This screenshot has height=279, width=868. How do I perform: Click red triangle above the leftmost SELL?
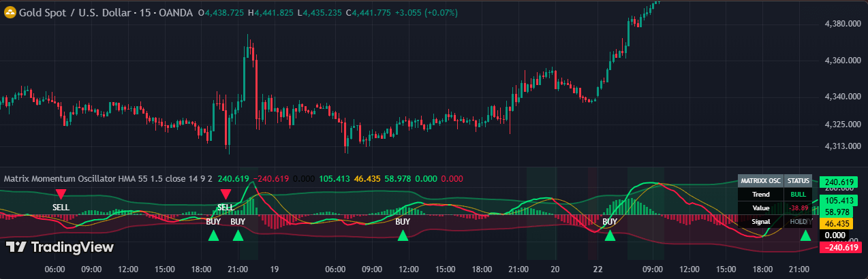pyautogui.click(x=61, y=194)
